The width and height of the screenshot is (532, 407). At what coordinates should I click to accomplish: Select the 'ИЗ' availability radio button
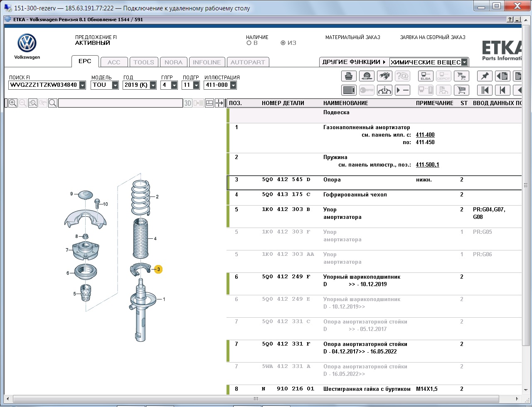pyautogui.click(x=283, y=43)
